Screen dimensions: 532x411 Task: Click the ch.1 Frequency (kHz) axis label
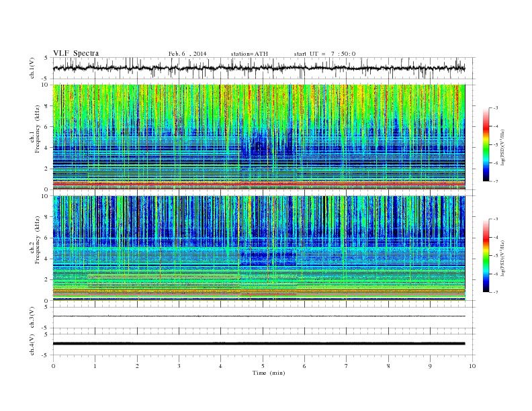[x=35, y=129]
